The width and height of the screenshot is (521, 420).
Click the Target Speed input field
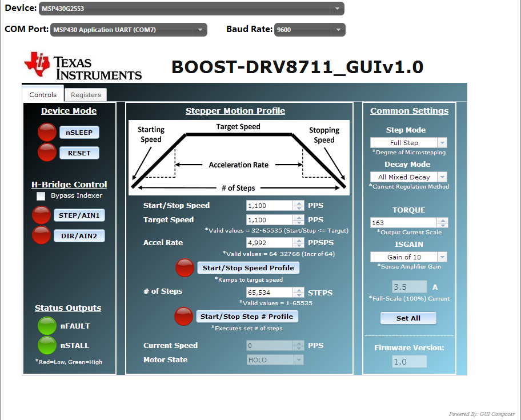pos(270,220)
